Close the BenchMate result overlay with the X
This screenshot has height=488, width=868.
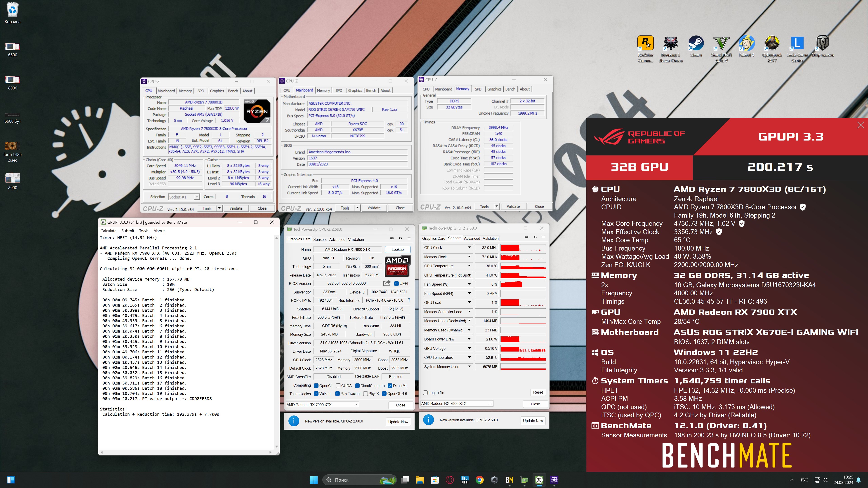[860, 125]
